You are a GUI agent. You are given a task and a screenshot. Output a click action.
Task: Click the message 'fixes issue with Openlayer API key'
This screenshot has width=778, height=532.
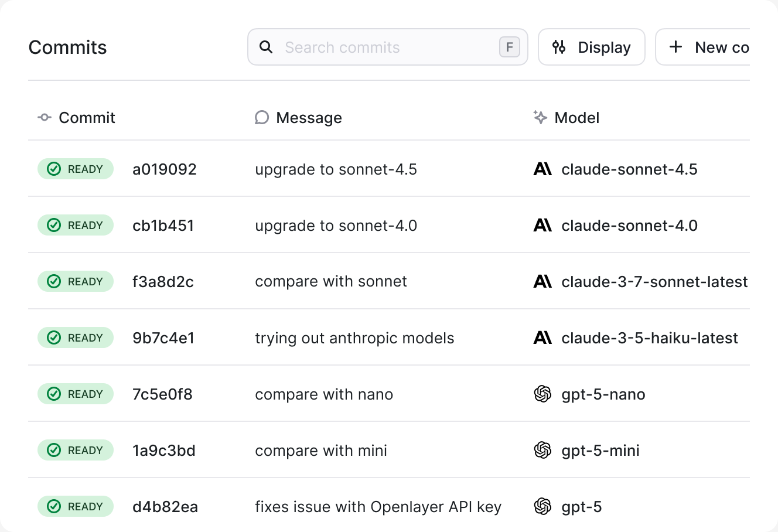coord(378,507)
